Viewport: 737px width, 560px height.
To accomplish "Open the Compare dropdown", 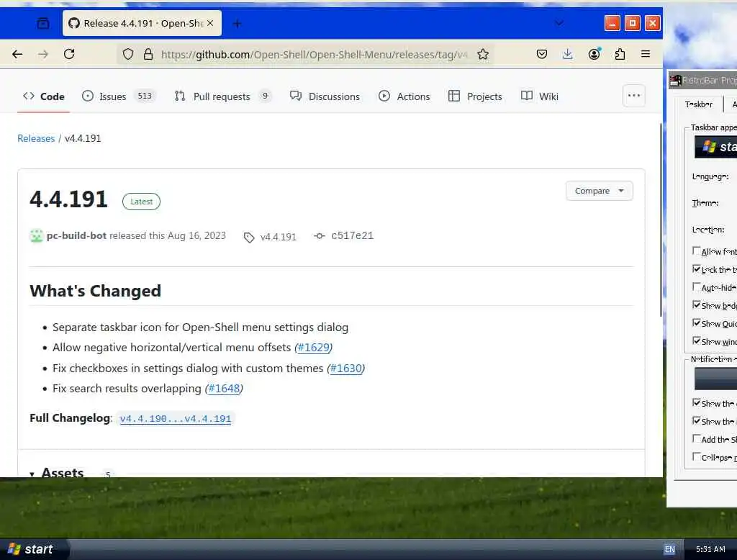I will coord(599,191).
